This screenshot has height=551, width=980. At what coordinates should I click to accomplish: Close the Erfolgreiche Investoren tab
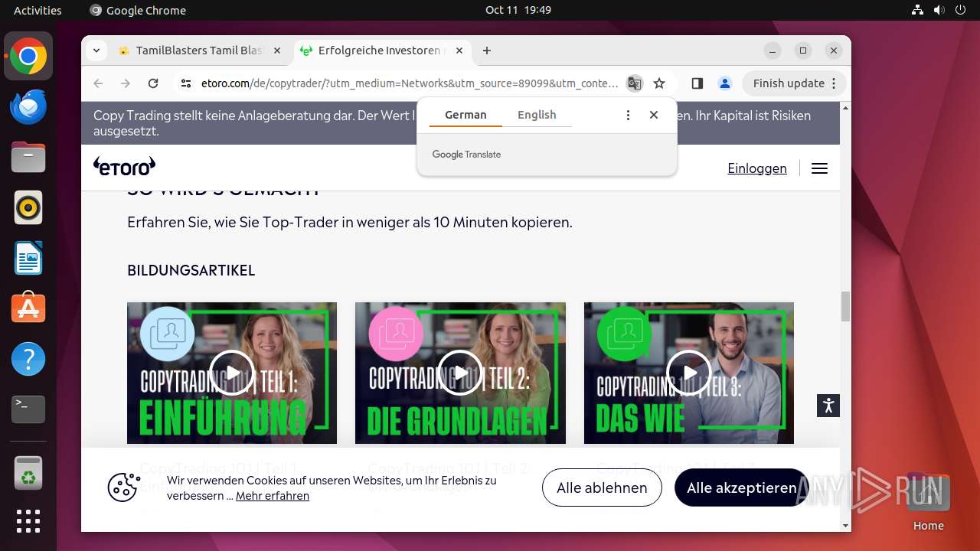click(459, 51)
